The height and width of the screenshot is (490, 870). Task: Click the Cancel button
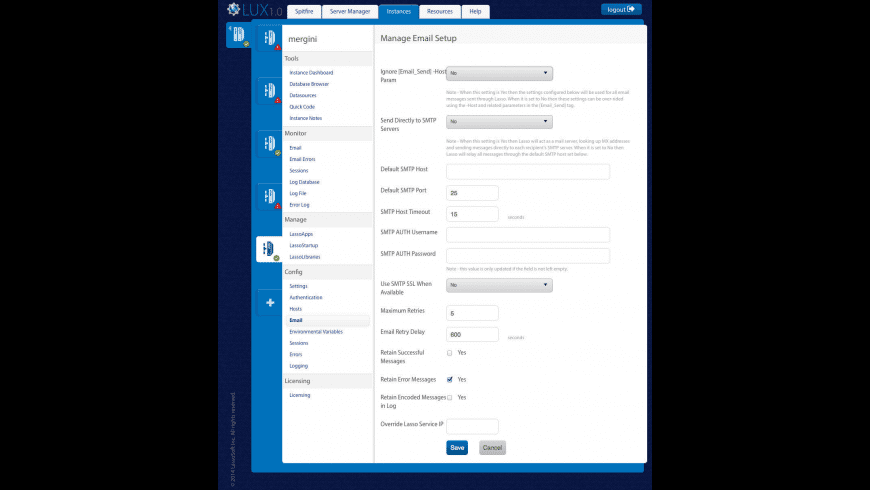tap(492, 448)
